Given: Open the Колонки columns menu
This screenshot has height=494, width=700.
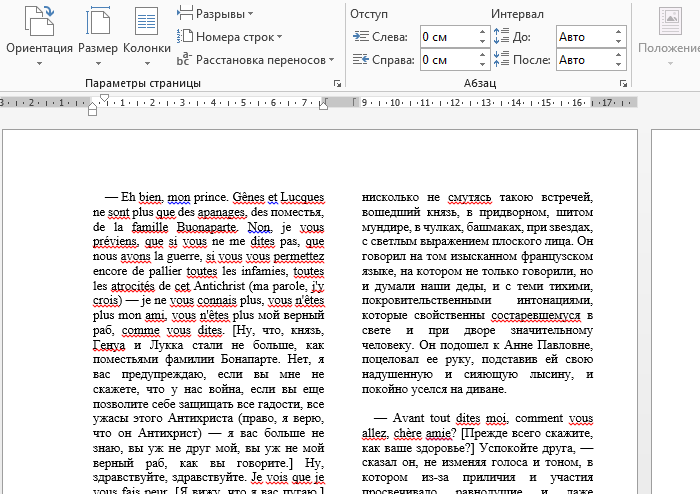Looking at the screenshot, I should [x=146, y=35].
